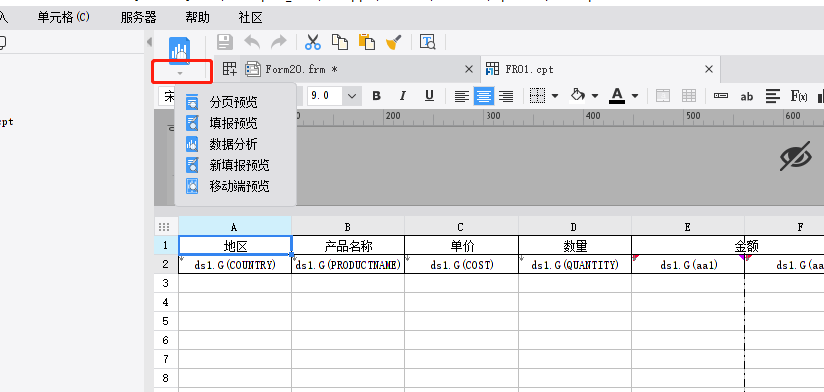Viewport: 824px width, 392px height.
Task: Paste using the clipboard icon
Action: (x=366, y=42)
